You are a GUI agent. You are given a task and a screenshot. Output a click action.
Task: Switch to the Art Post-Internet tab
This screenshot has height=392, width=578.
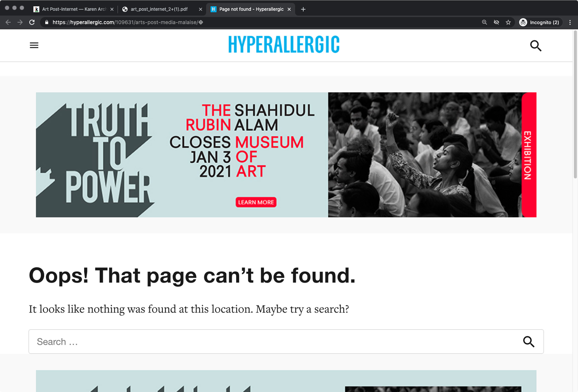click(72, 9)
